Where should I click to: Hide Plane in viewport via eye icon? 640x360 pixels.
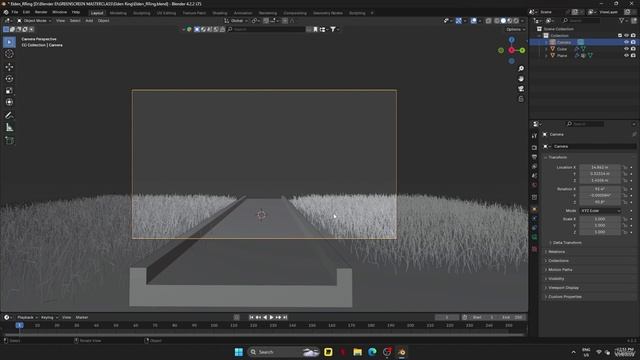point(626,55)
